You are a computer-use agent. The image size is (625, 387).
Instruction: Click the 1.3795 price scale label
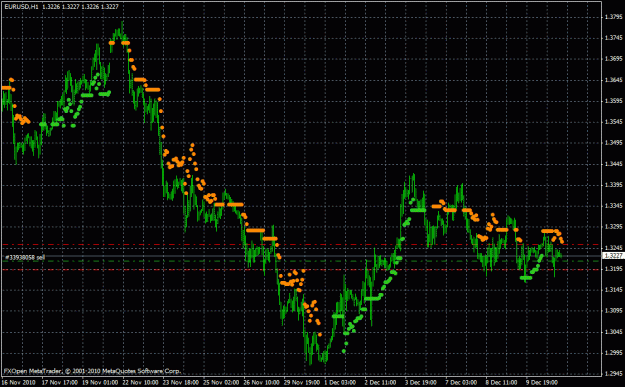pos(613,17)
